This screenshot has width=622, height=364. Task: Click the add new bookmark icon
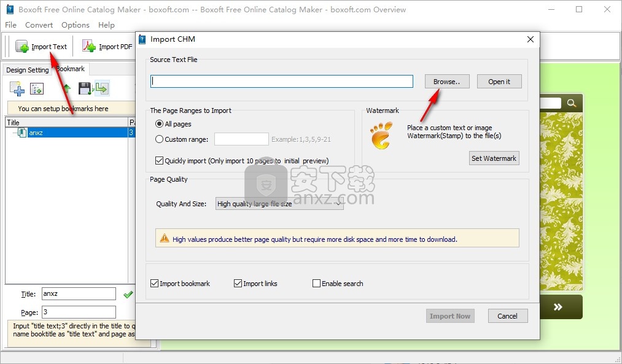pos(17,88)
